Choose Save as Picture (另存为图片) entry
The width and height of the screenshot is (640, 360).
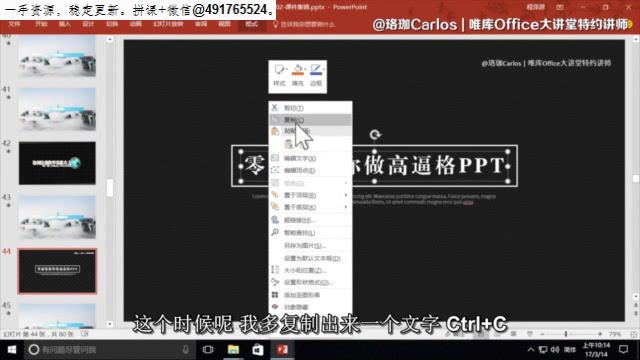[310, 246]
